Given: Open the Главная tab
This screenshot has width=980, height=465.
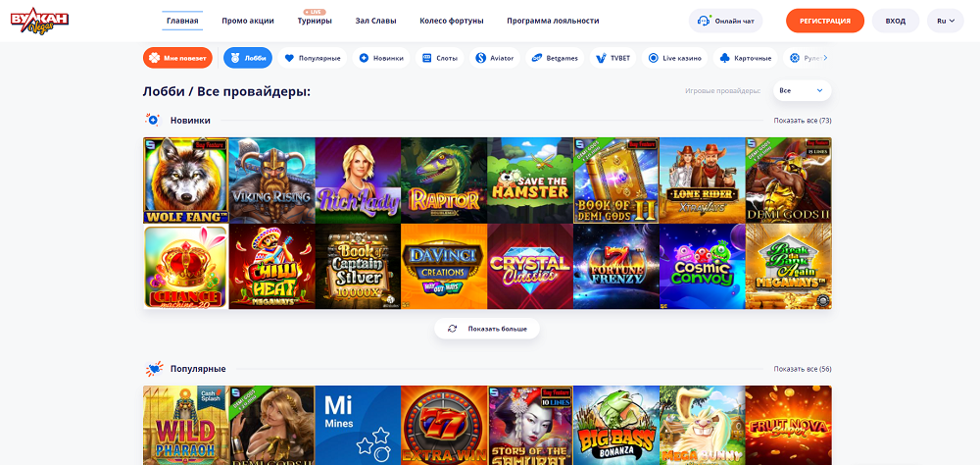Looking at the screenshot, I should 182,21.
